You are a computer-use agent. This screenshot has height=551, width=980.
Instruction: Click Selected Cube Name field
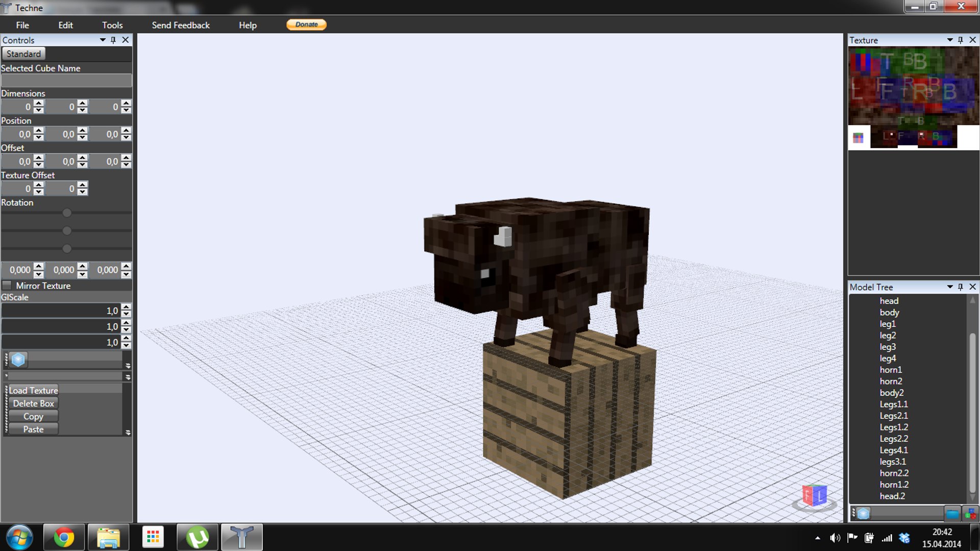tap(66, 80)
